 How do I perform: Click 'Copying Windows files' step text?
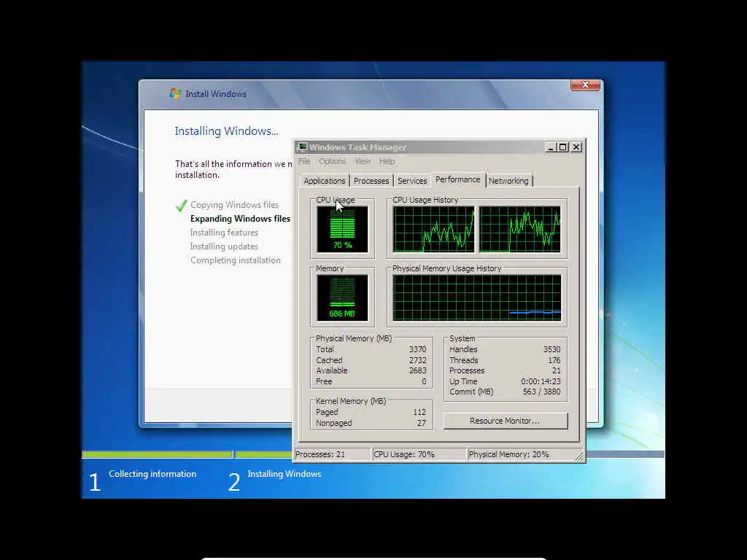click(x=234, y=205)
